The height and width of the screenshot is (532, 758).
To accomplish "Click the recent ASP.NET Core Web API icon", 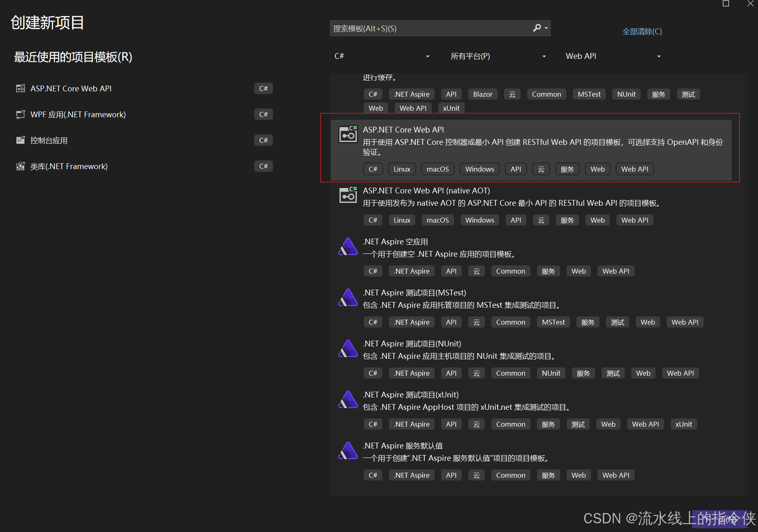I will 20,88.
